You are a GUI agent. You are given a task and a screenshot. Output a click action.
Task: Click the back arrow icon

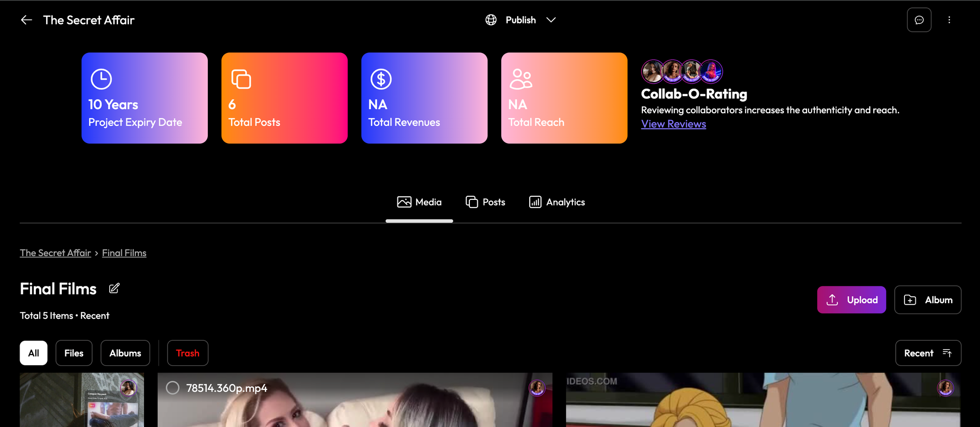[26, 20]
